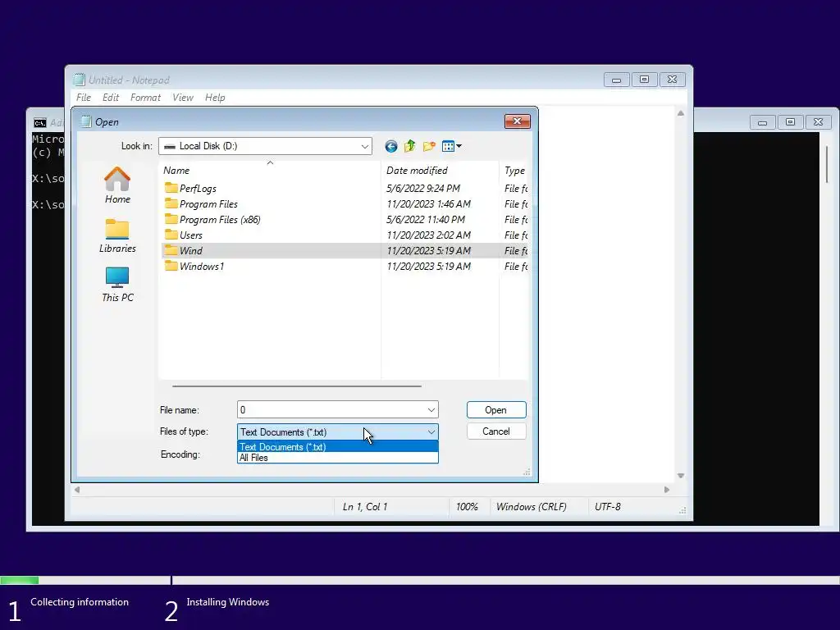
Task: Click the setup progress bar at bottom
Action: [420, 580]
